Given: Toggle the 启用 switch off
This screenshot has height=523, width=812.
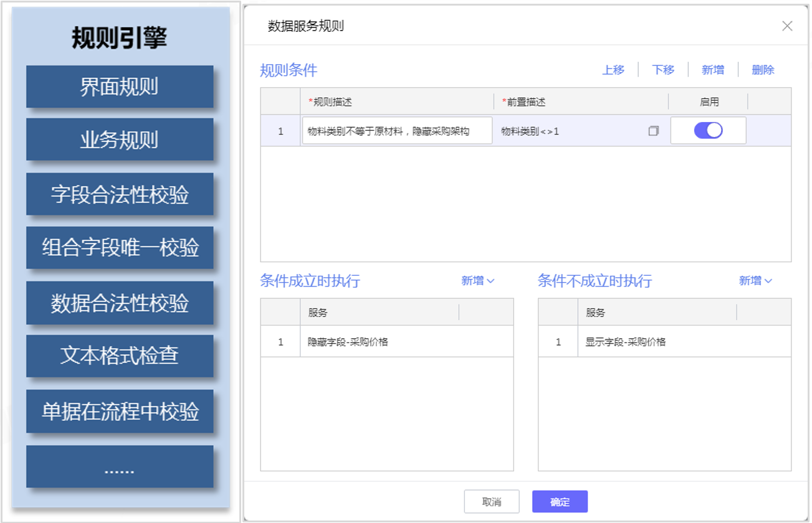Looking at the screenshot, I should click(x=708, y=131).
